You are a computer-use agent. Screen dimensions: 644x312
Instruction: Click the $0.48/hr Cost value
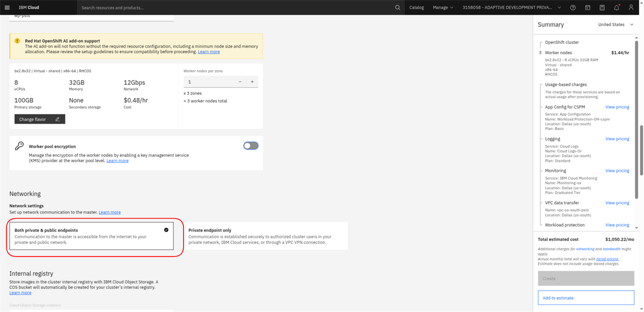(x=136, y=100)
